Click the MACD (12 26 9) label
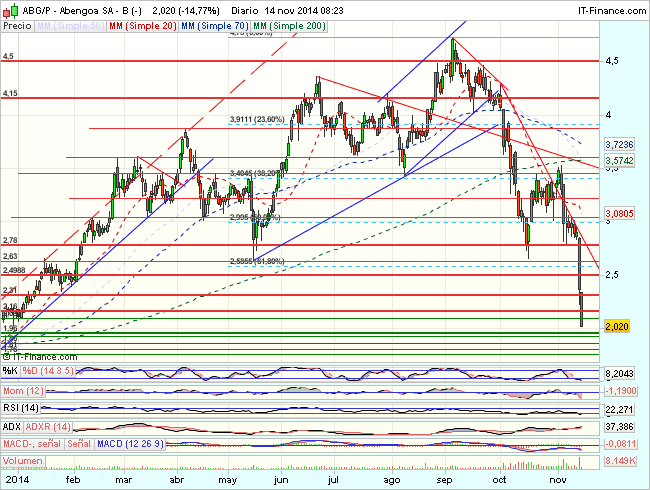This screenshot has width=650, height=490. pyautogui.click(x=130, y=444)
